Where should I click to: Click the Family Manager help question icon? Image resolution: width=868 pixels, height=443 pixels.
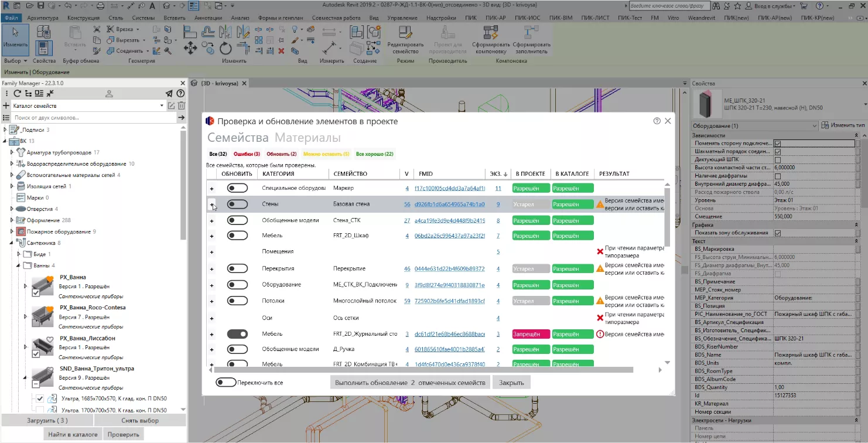[x=180, y=94]
